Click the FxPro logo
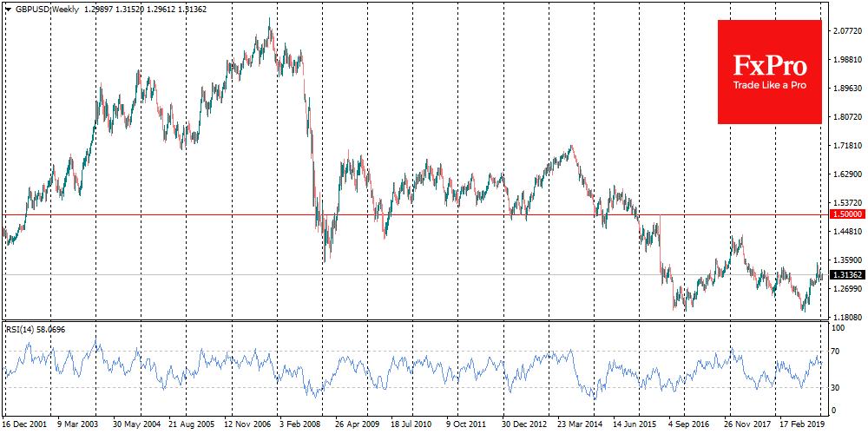The width and height of the screenshot is (868, 434). click(x=769, y=65)
